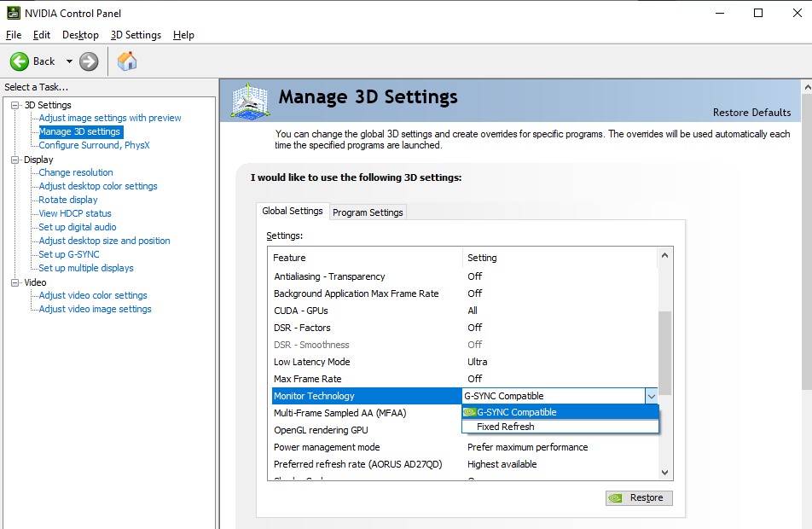Click the Forward arrow icon in toolbar
This screenshot has width=812, height=529.
coord(89,61)
